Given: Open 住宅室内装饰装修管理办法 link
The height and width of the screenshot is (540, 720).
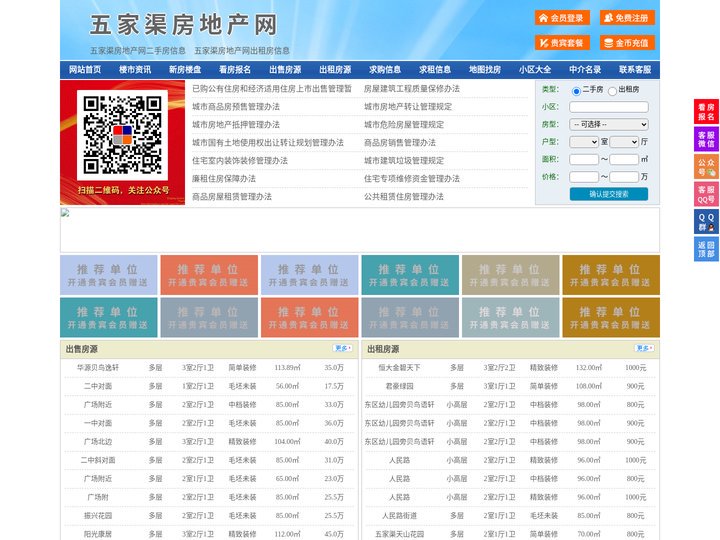Looking at the screenshot, I should click(240, 161).
